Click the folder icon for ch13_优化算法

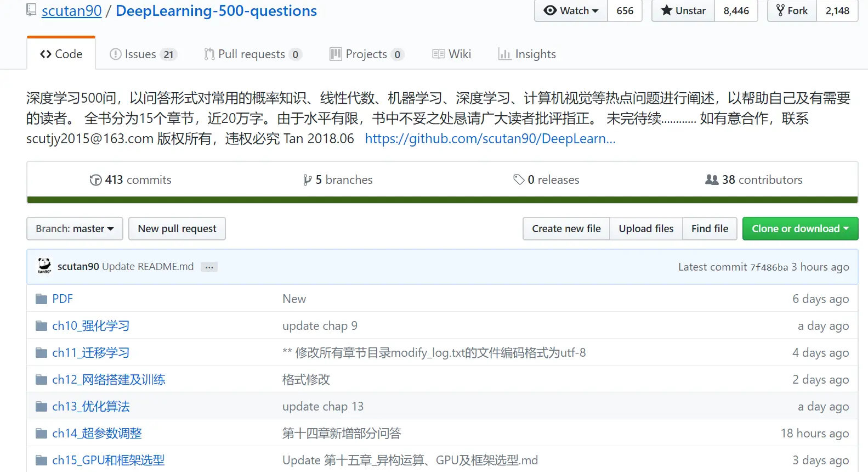tap(41, 406)
